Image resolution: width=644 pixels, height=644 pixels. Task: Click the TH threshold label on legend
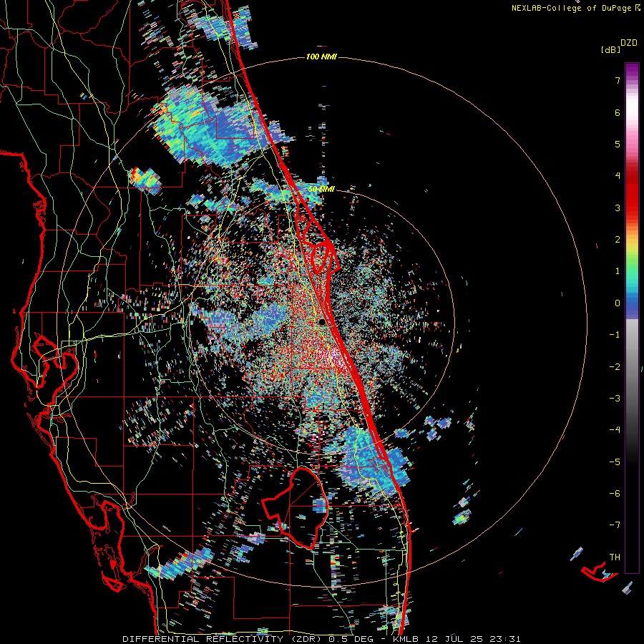[615, 557]
